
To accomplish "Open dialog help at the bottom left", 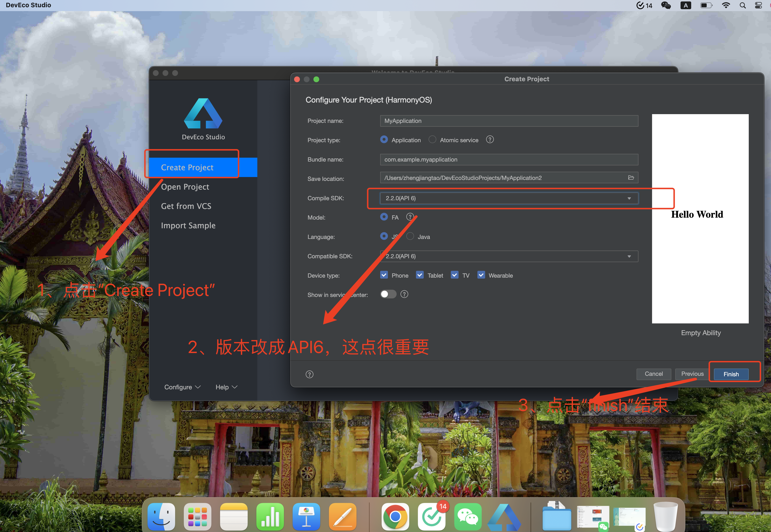I will coord(309,374).
